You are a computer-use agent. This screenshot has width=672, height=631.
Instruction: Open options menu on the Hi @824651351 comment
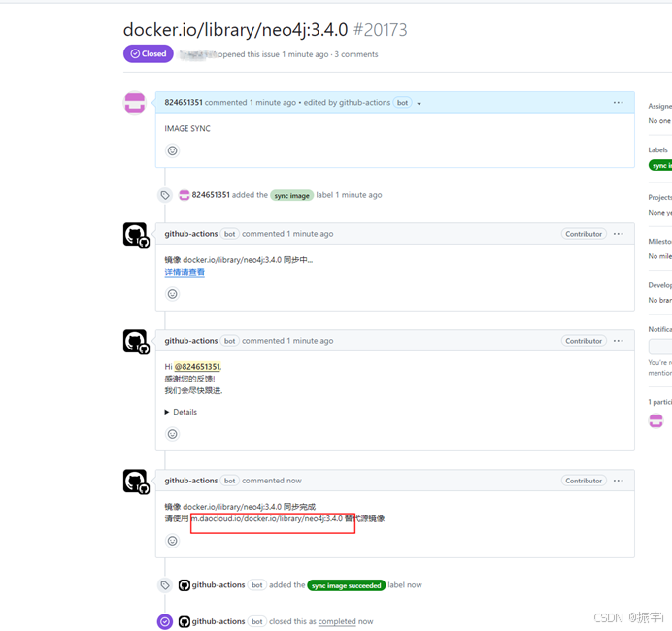coord(618,341)
